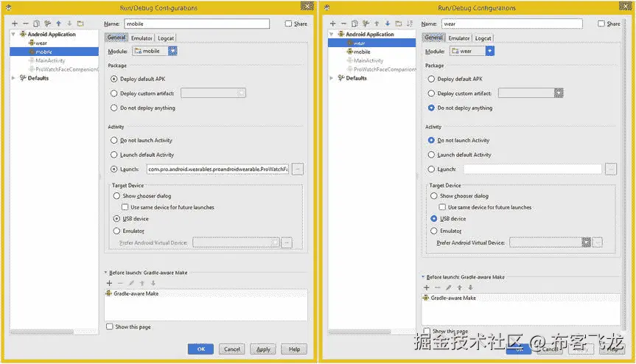Image resolution: width=636 pixels, height=364 pixels.
Task: Add new configuration in left mobile dialog
Action: [x=15, y=24]
